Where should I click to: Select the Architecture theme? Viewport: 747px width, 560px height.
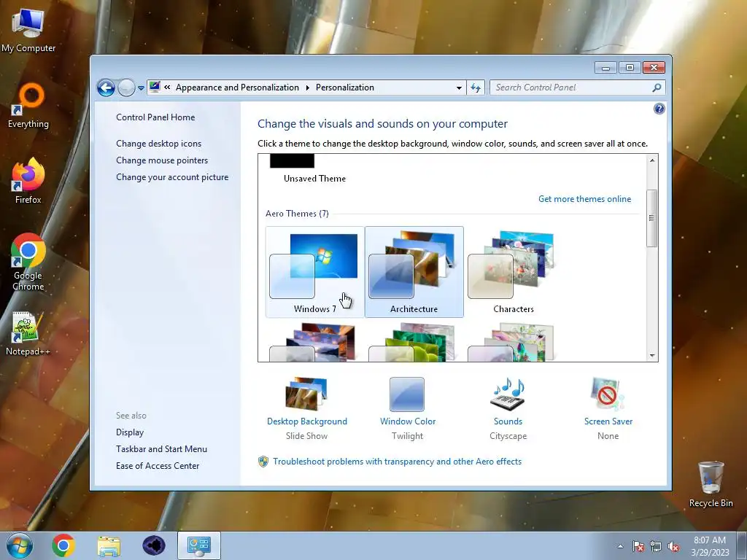[x=414, y=272]
